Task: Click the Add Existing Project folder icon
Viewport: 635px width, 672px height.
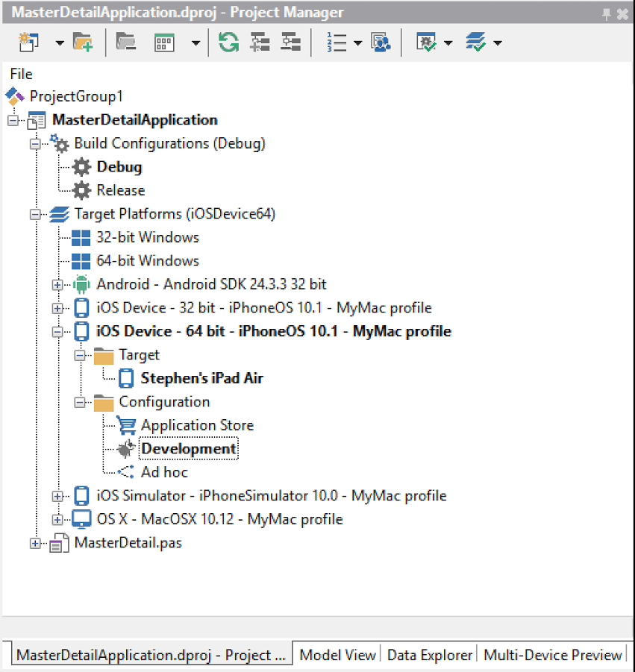Action: click(x=83, y=43)
